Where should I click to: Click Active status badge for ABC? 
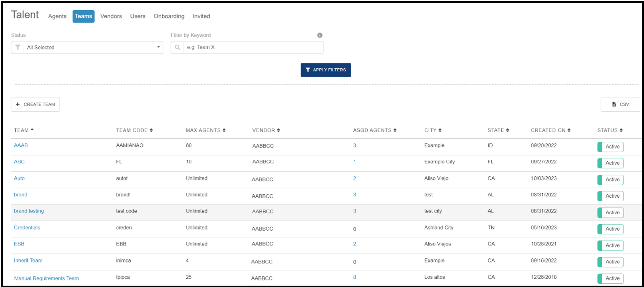click(x=611, y=163)
